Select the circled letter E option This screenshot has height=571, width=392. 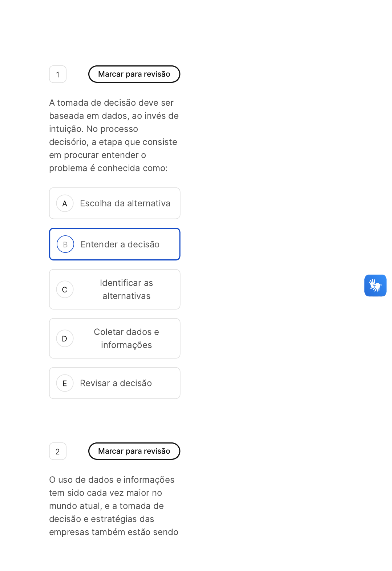click(x=65, y=383)
